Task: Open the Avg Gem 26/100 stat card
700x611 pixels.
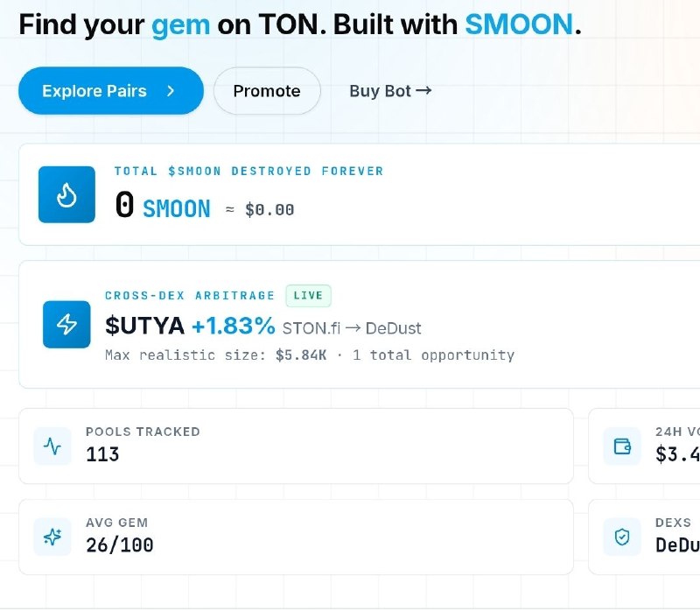Action: [296, 537]
